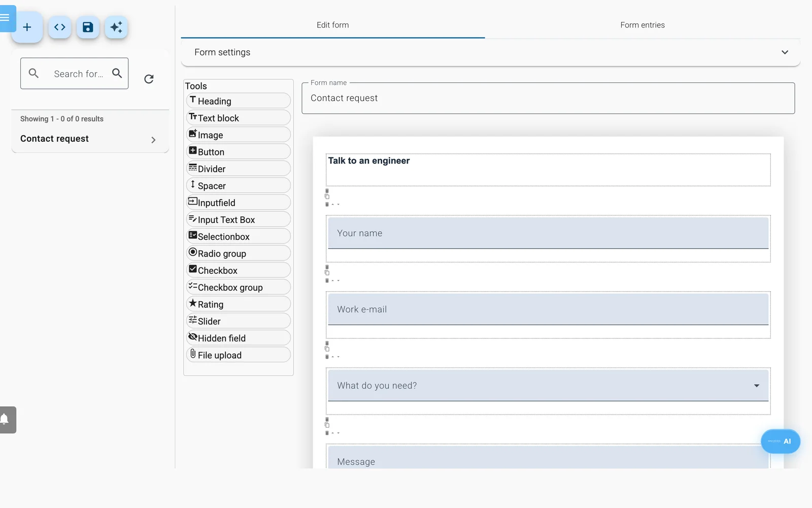This screenshot has height=508, width=812.
Task: Expand the Form settings panel
Action: (x=491, y=52)
